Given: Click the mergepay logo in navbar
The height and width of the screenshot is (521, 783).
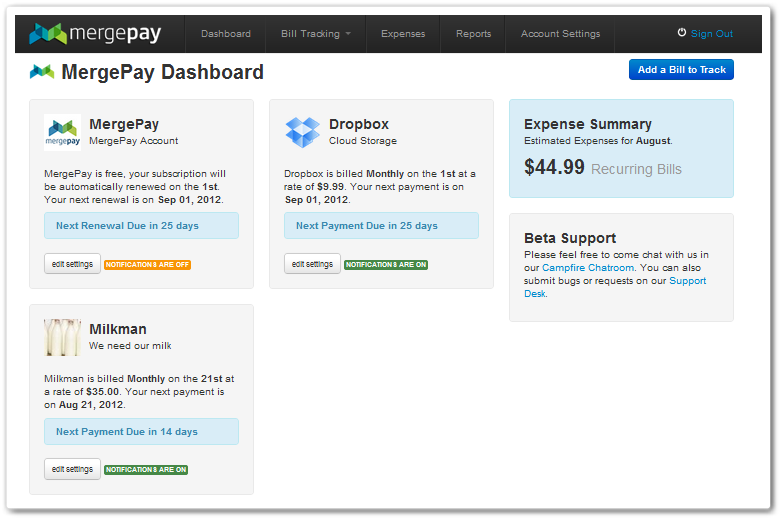Looking at the screenshot, I should (x=95, y=33).
